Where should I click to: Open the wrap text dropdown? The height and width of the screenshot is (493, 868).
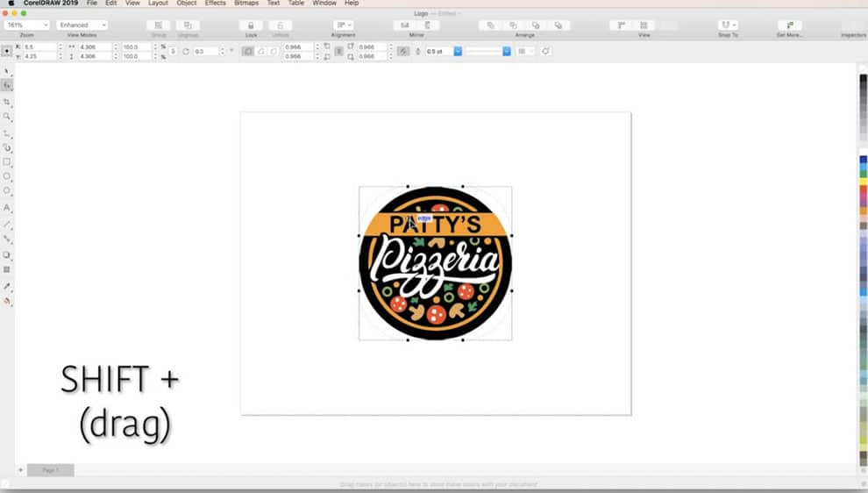525,51
